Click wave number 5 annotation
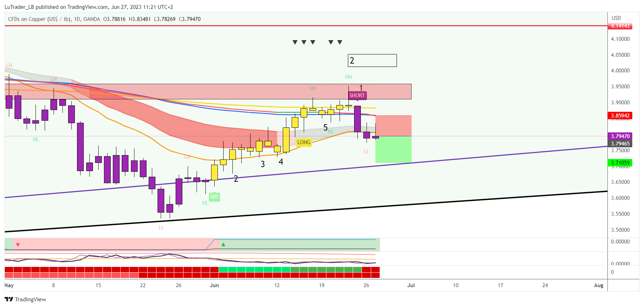Screen dimensions: 644x307 tap(325, 128)
